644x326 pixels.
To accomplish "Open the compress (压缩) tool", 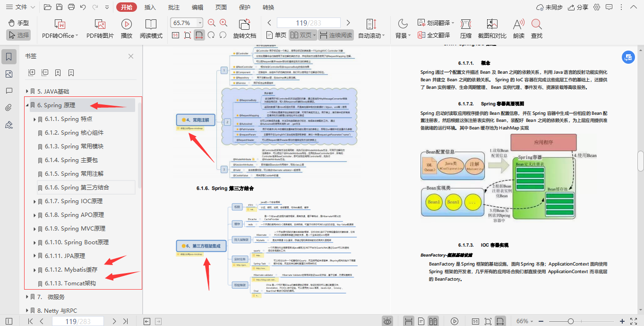I will click(466, 29).
